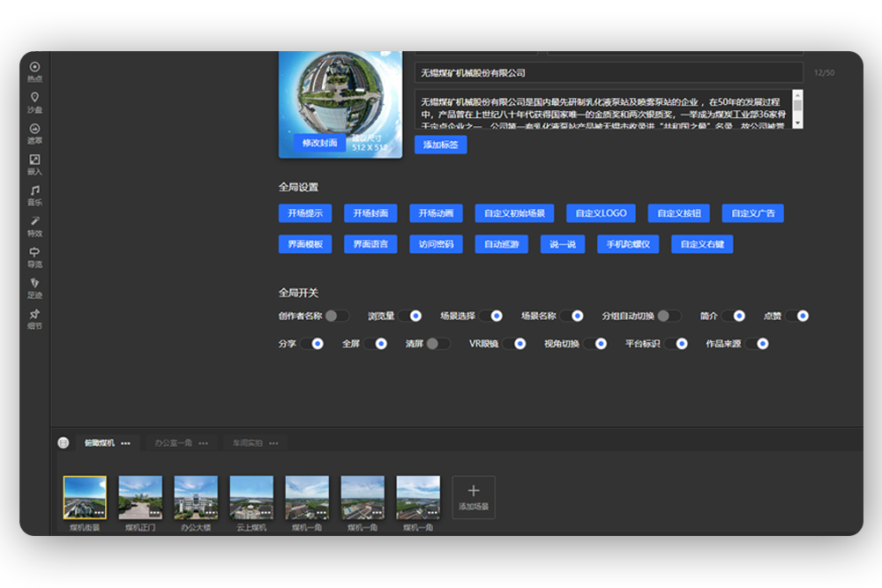Toggle the 平台标识 switch
Viewport: 882px width, 588px height.
tap(676, 344)
